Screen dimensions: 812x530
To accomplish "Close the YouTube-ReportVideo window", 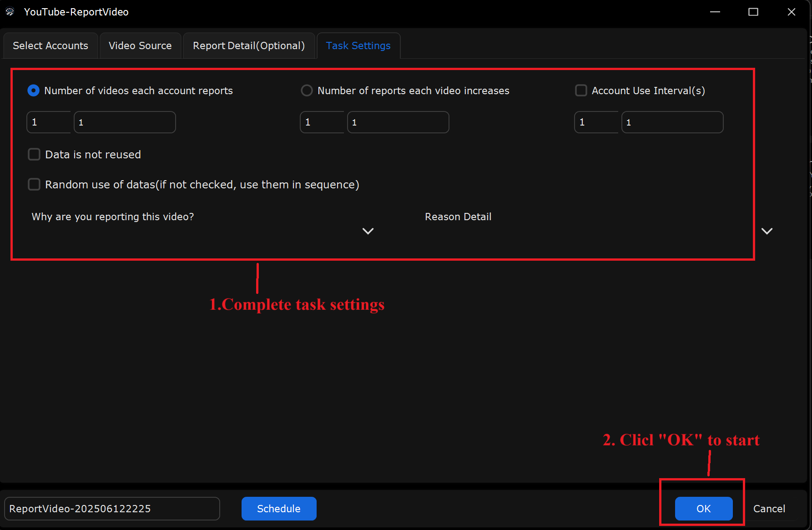I will click(792, 12).
